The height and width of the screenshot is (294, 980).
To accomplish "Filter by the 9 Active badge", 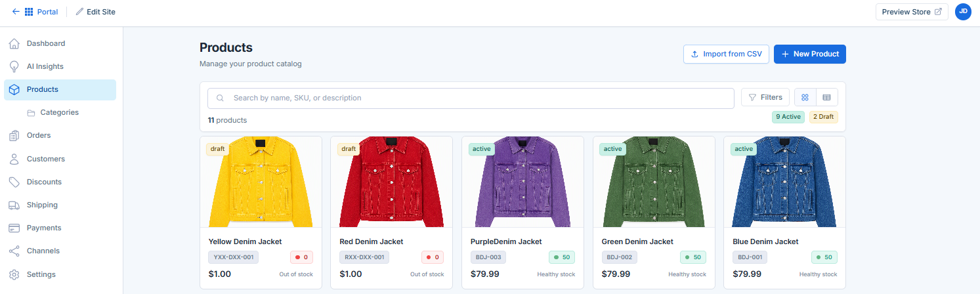I will click(788, 117).
